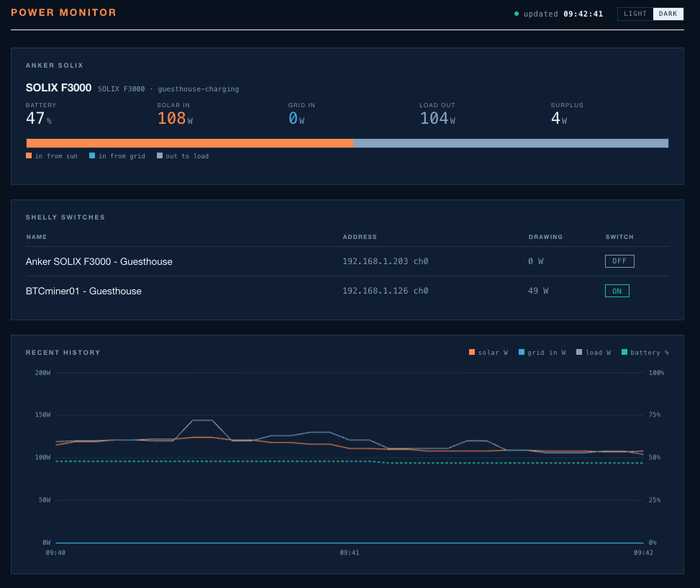
Task: Click the grid in W legend swatch
Action: (522, 352)
